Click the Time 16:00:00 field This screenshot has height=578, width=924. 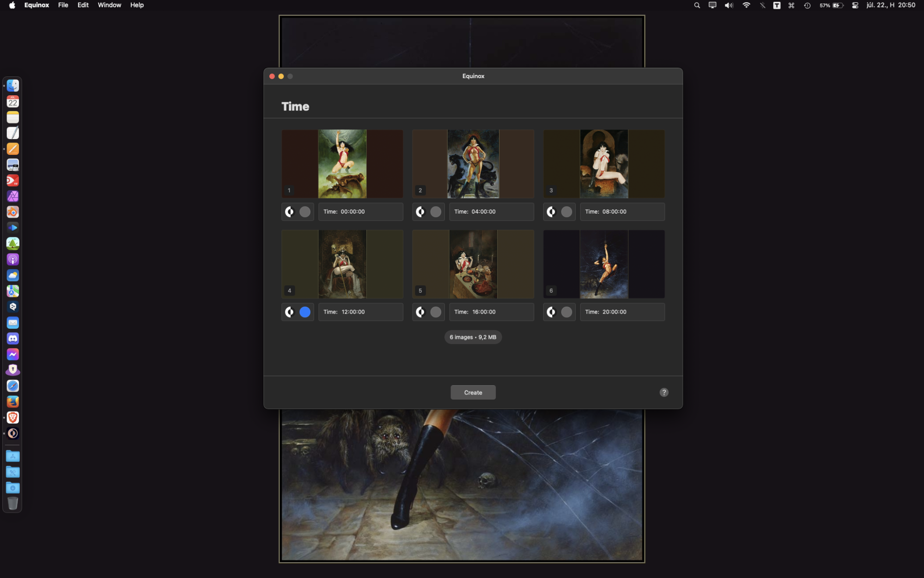(491, 312)
